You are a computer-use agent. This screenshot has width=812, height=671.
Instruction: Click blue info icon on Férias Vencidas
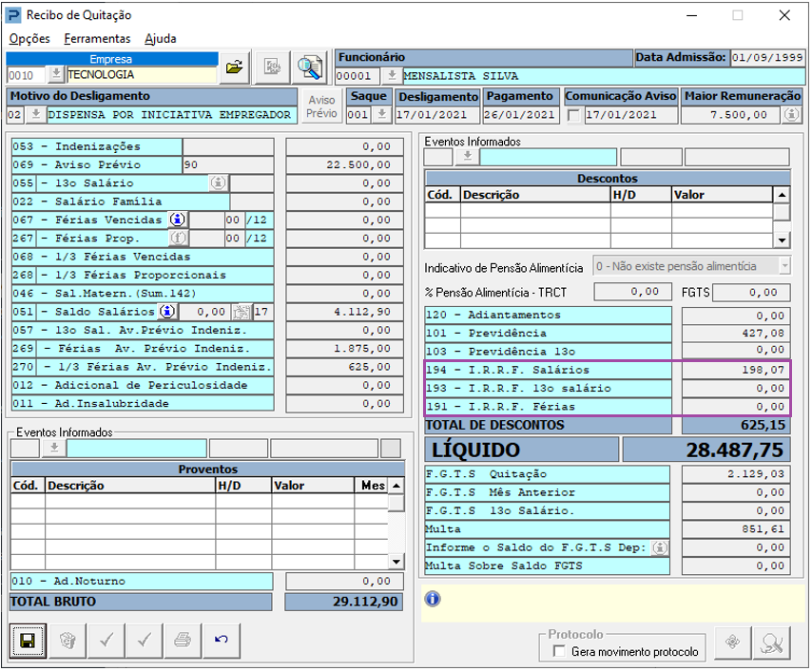[x=178, y=220]
